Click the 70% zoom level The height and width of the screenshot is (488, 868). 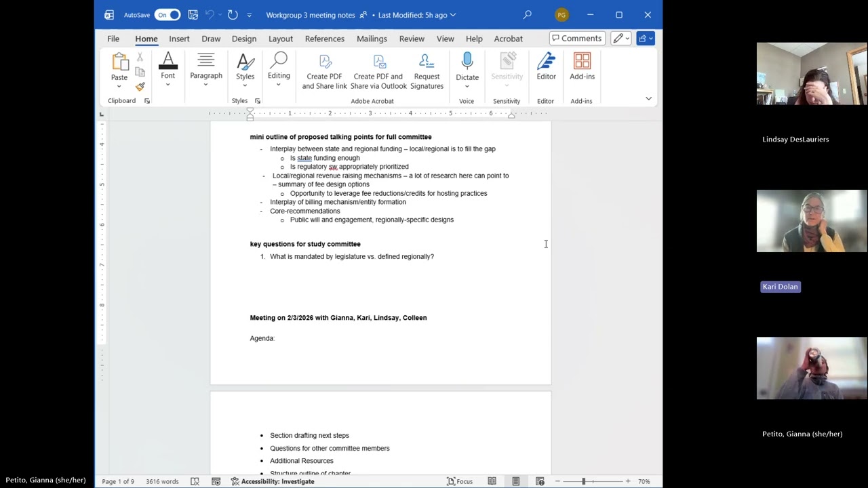[644, 481]
